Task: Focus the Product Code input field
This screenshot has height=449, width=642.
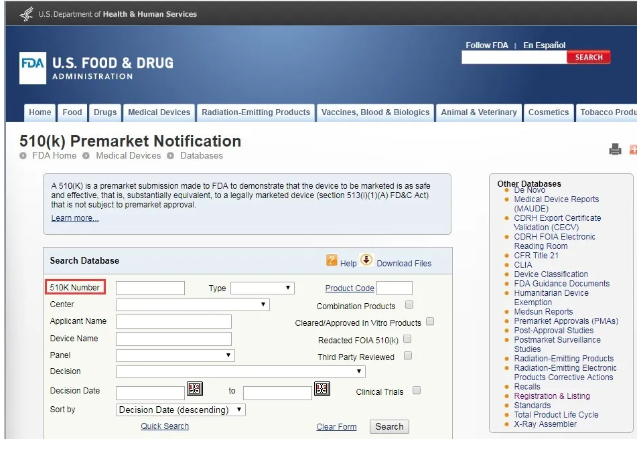Action: pyautogui.click(x=394, y=288)
